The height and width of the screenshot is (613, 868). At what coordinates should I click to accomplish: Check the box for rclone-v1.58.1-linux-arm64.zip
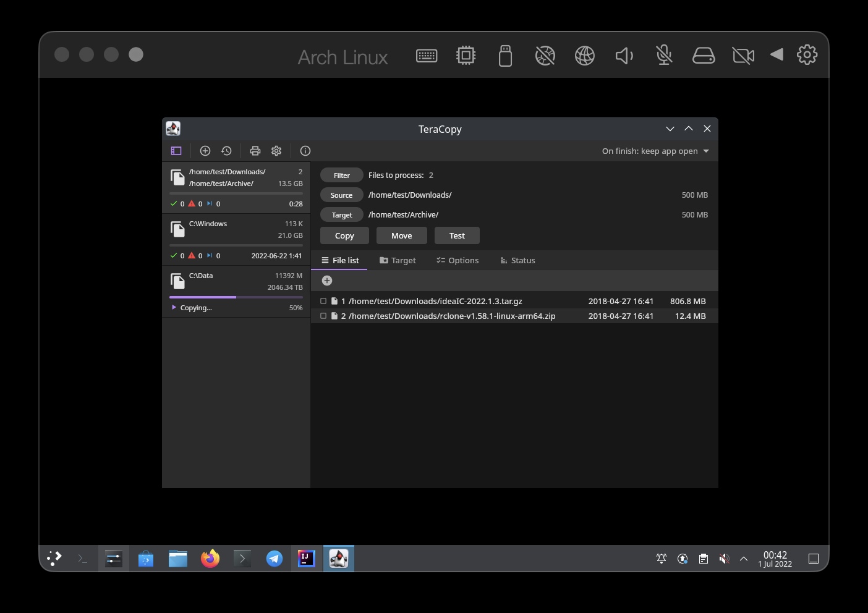point(323,316)
